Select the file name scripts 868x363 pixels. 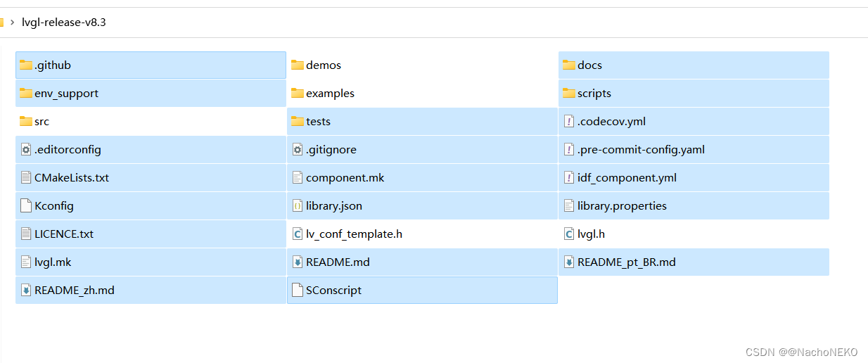click(594, 93)
